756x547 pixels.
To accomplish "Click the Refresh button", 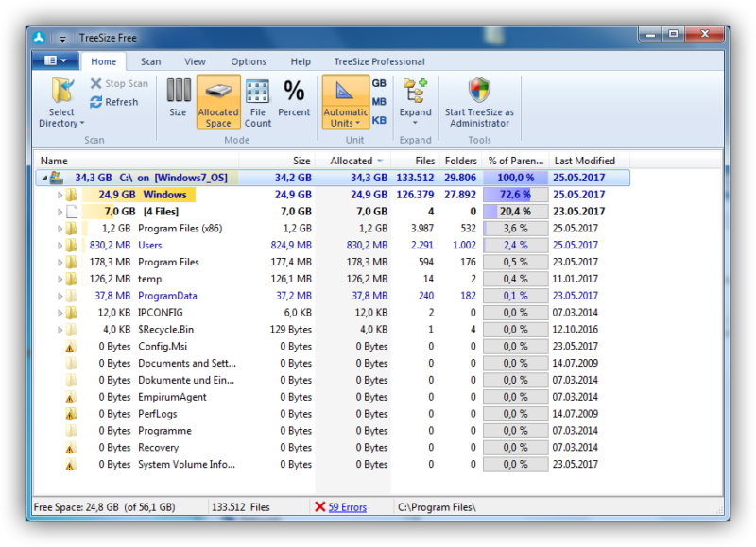I will click(x=114, y=102).
